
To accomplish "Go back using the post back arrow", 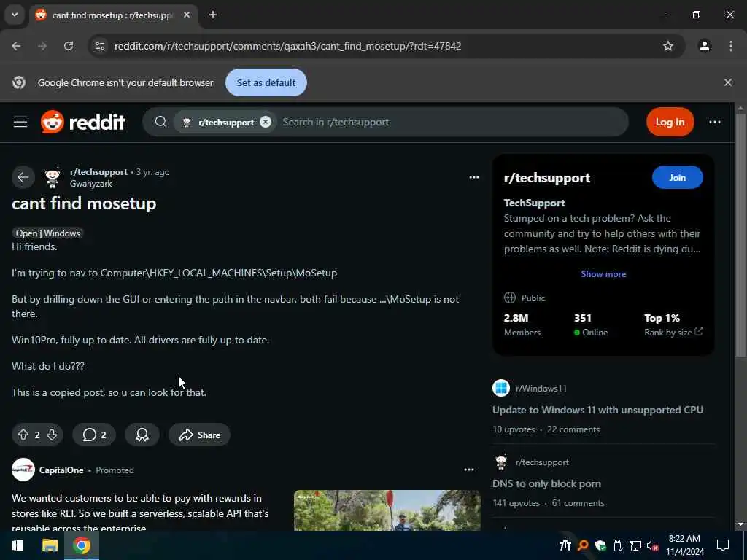I will tap(23, 177).
